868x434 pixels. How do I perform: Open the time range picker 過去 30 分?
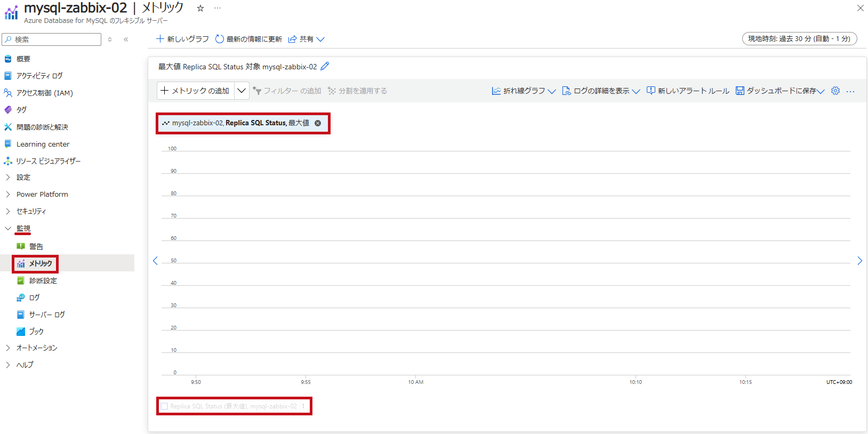click(x=799, y=39)
